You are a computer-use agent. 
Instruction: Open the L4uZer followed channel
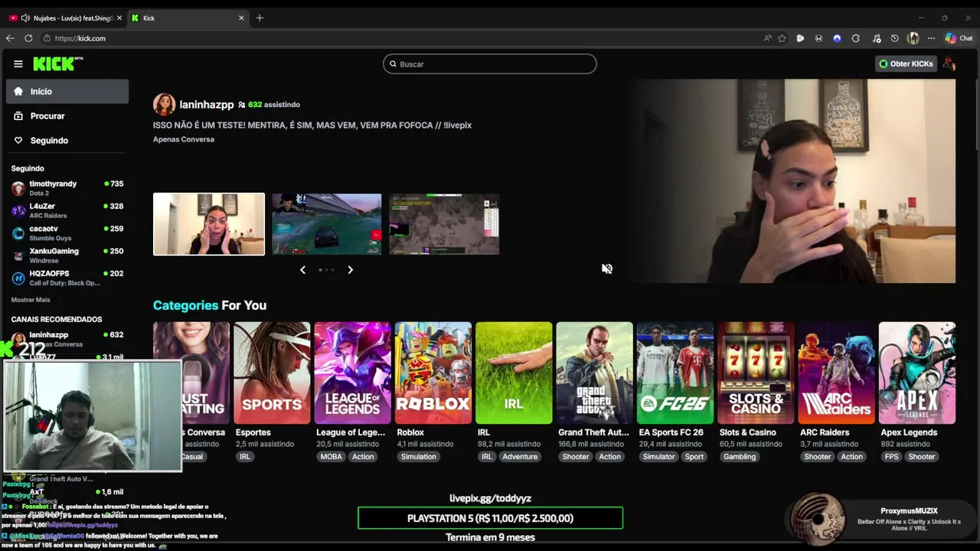[x=67, y=210]
